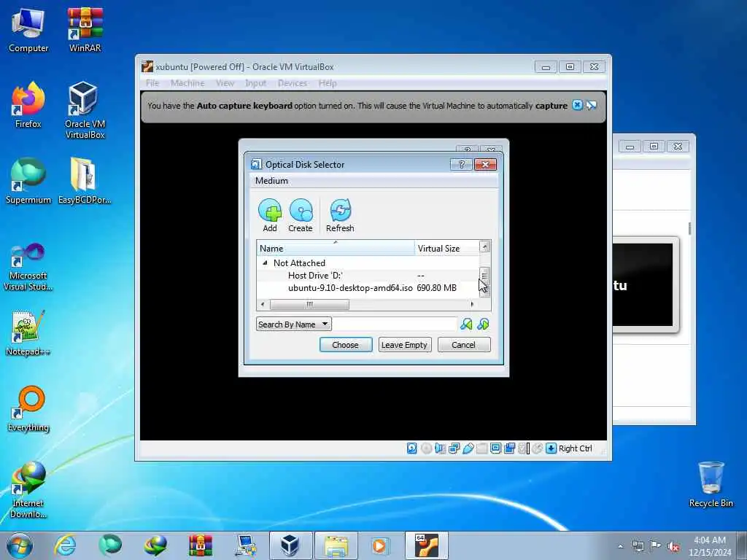Select Microsoft Visual Studio desktop icon
The height and width of the screenshot is (560, 747).
pyautogui.click(x=28, y=267)
